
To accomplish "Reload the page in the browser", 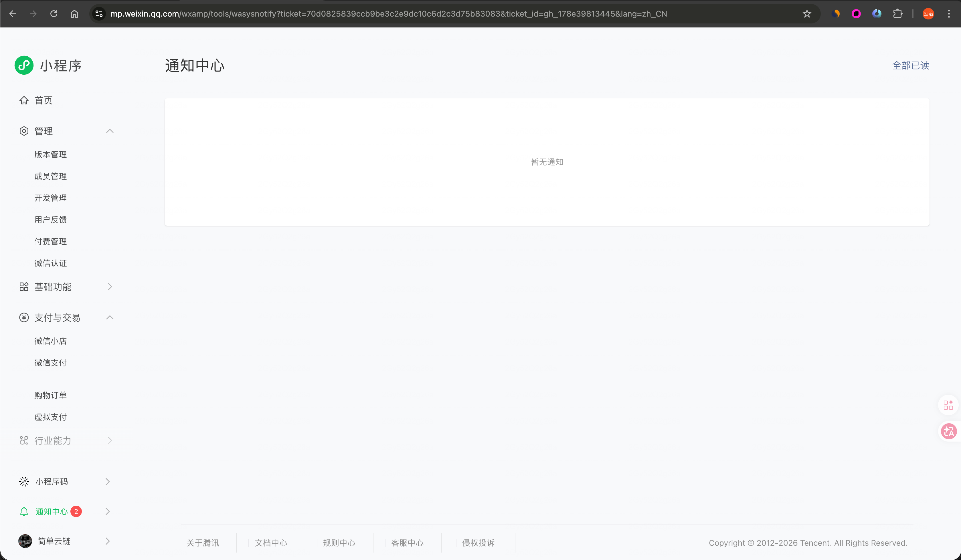I will point(54,14).
